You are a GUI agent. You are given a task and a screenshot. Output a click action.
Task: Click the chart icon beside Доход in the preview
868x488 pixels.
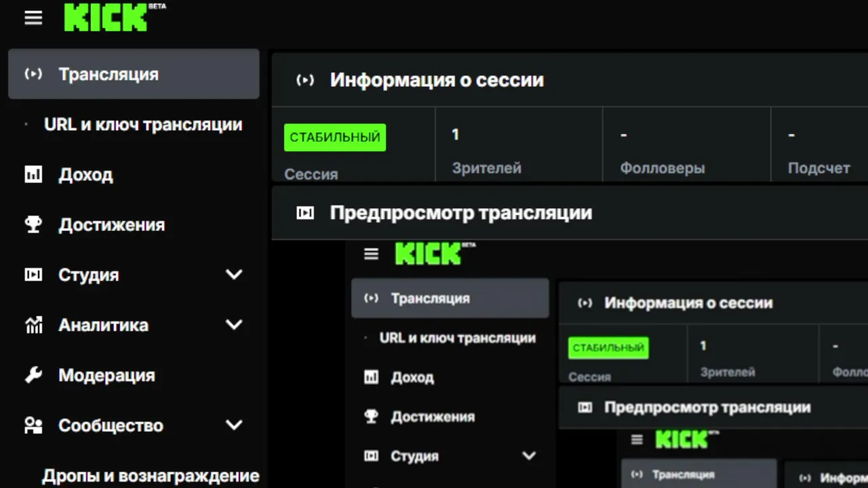(x=371, y=378)
